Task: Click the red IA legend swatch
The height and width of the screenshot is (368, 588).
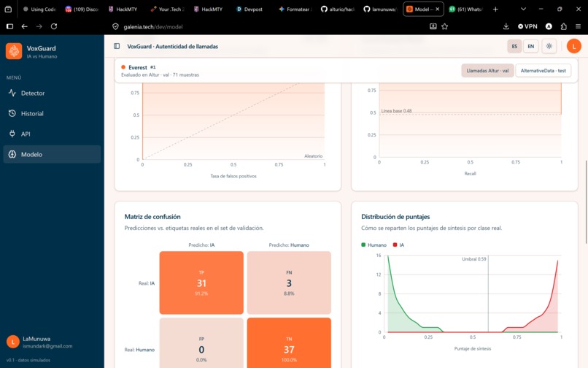Action: click(395, 245)
